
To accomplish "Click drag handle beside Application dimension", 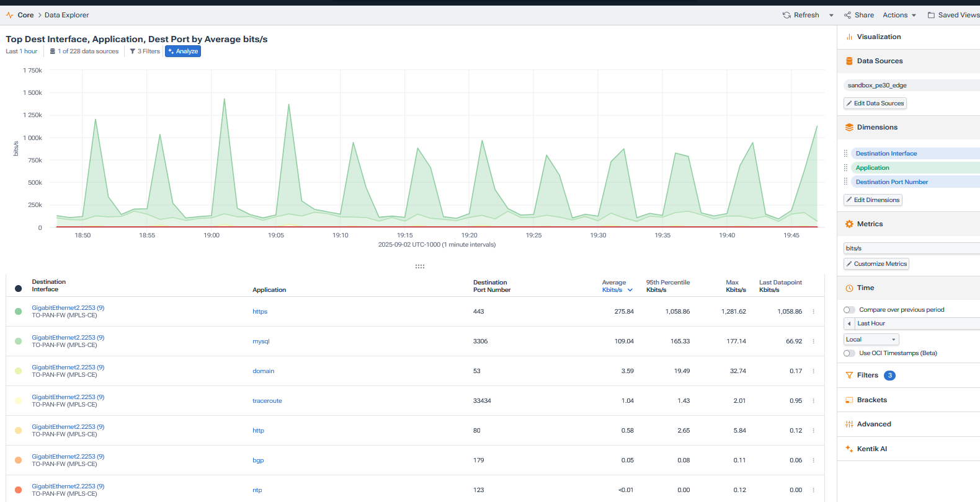I will pos(845,167).
